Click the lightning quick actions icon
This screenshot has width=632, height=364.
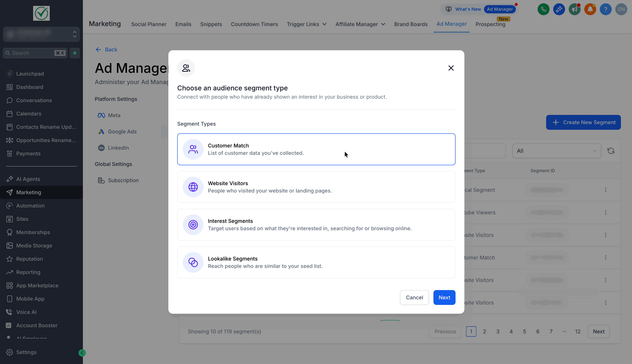tap(75, 53)
